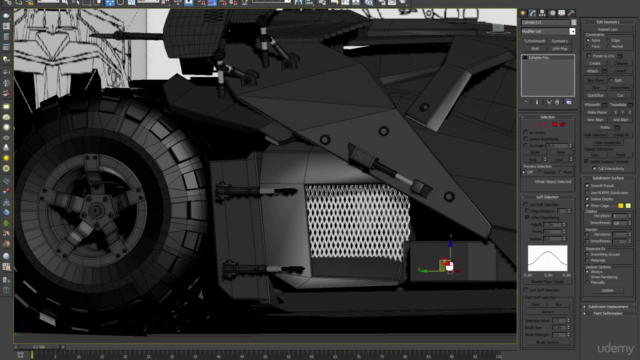Toggle Smooth Result checkbox

pyautogui.click(x=587, y=186)
